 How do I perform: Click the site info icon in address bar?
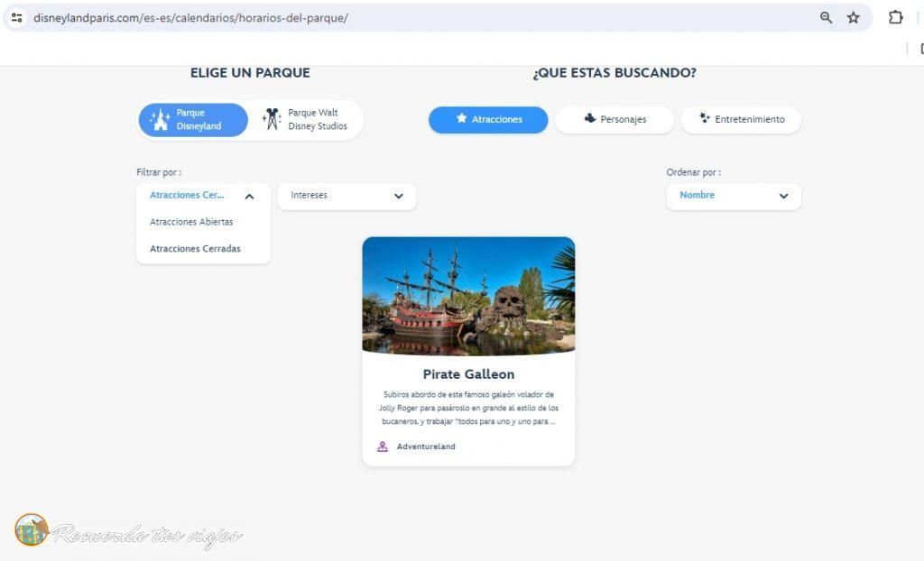[17, 18]
